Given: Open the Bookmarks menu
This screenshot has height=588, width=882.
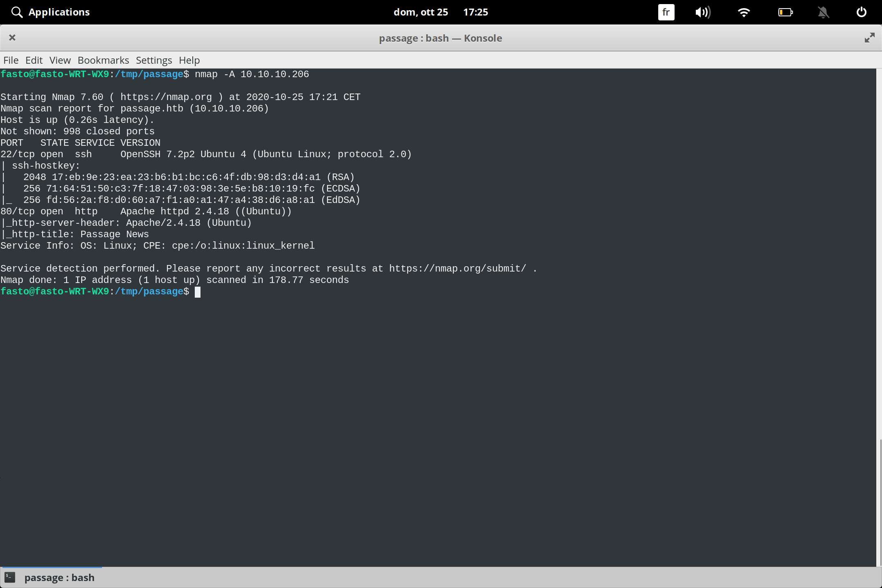Looking at the screenshot, I should click(x=103, y=60).
